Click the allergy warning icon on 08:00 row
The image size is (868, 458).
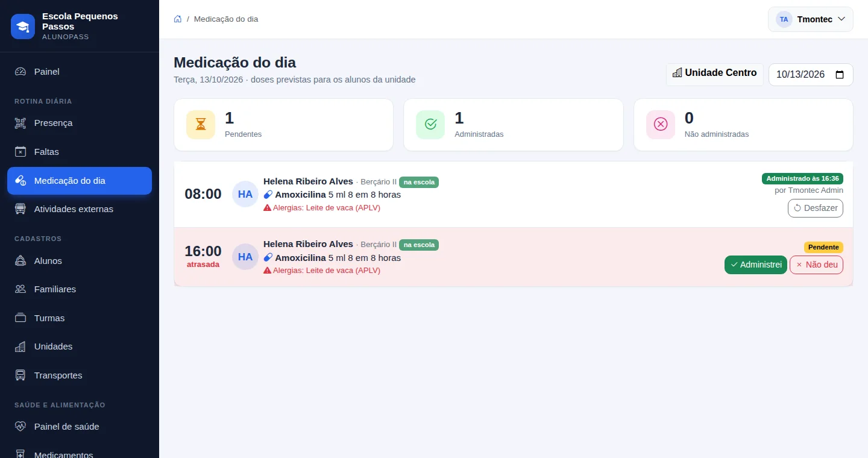267,208
